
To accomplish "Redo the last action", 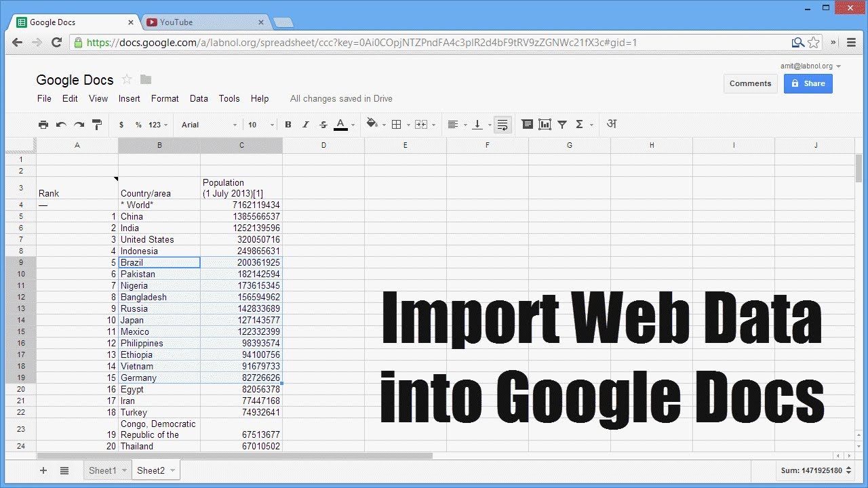I will point(79,125).
